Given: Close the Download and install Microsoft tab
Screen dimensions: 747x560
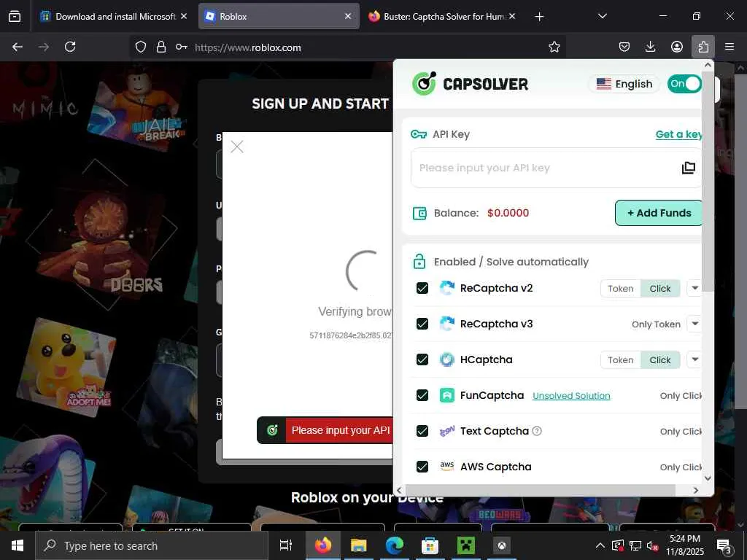Looking at the screenshot, I should pos(184,16).
